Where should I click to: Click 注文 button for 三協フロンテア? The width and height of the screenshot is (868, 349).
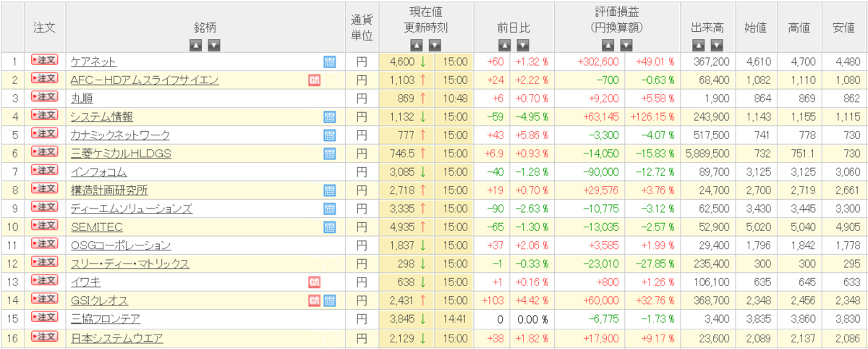(44, 318)
